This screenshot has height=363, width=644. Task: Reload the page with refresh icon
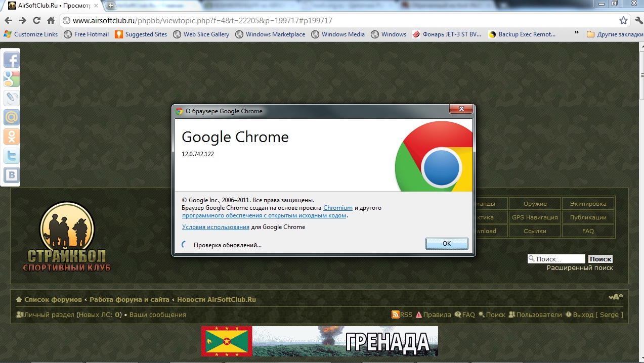[36, 21]
